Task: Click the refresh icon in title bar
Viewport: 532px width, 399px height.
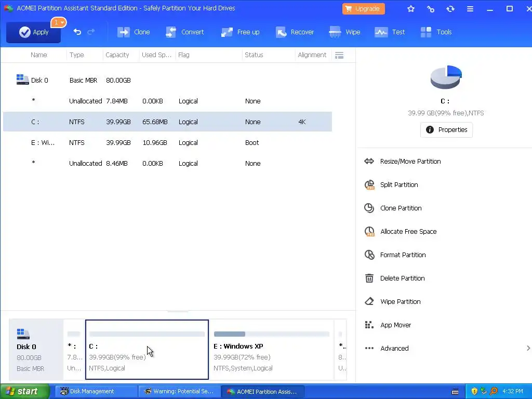Action: [x=450, y=9]
